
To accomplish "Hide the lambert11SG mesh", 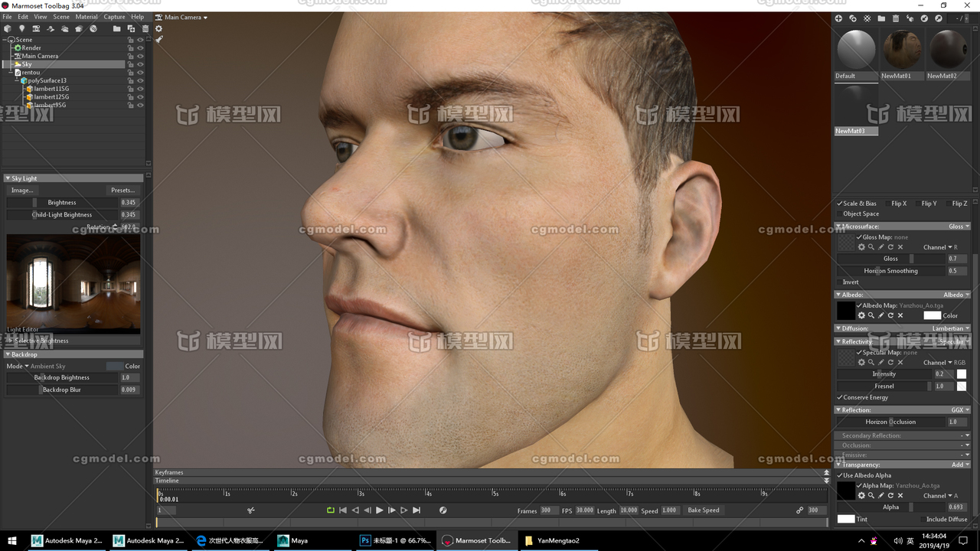I will click(x=140, y=89).
